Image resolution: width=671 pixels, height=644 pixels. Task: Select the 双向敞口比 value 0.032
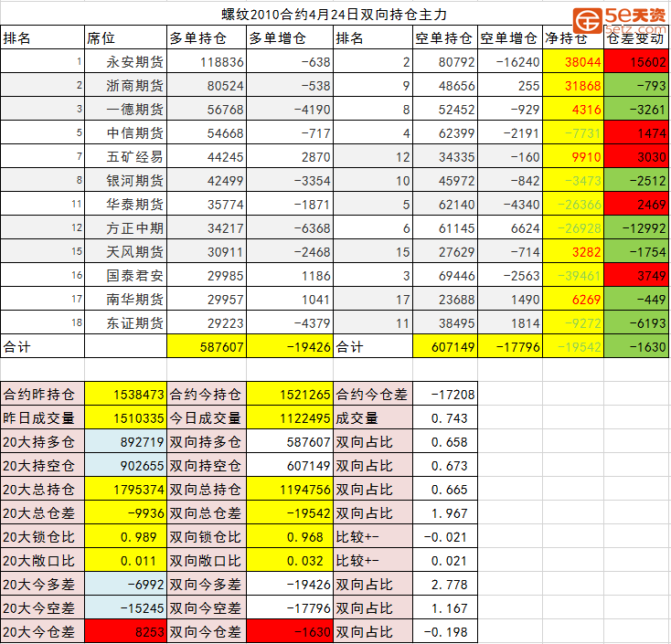(290, 560)
